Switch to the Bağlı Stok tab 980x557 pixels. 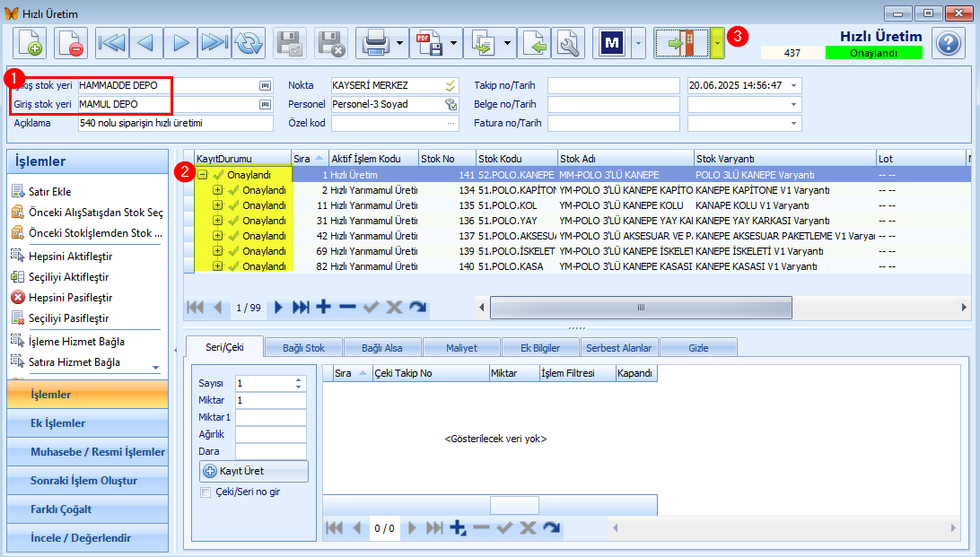coord(303,348)
